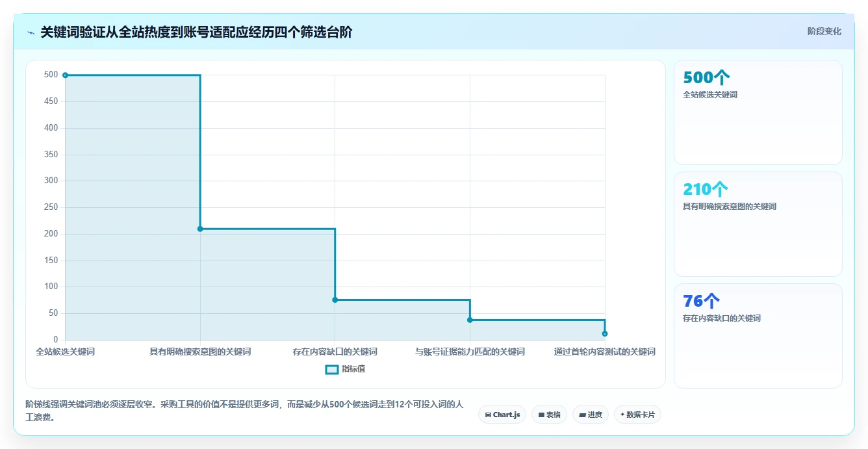Open the 500个 全站候选关键词 card

(758, 112)
